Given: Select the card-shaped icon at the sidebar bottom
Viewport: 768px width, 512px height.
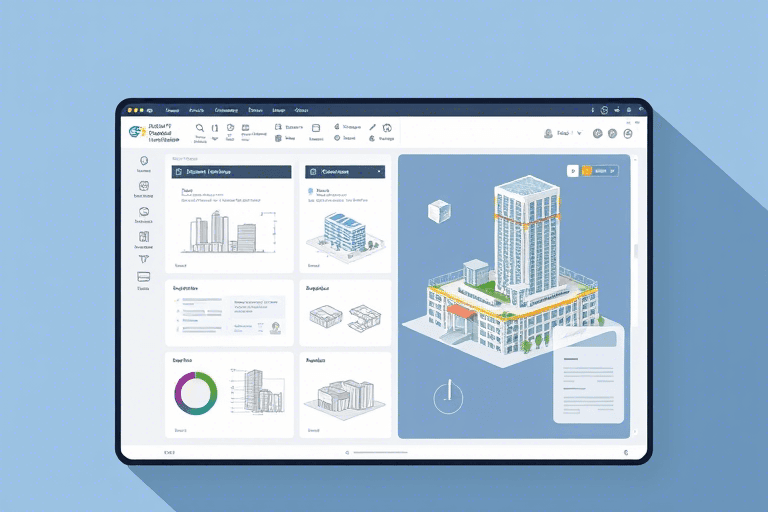Looking at the screenshot, I should tap(143, 277).
